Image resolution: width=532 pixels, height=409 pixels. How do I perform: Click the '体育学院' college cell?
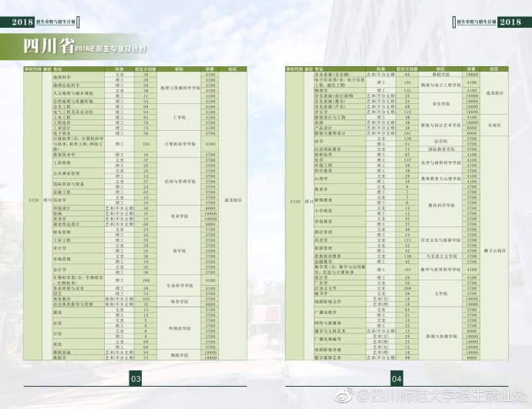[180, 302]
